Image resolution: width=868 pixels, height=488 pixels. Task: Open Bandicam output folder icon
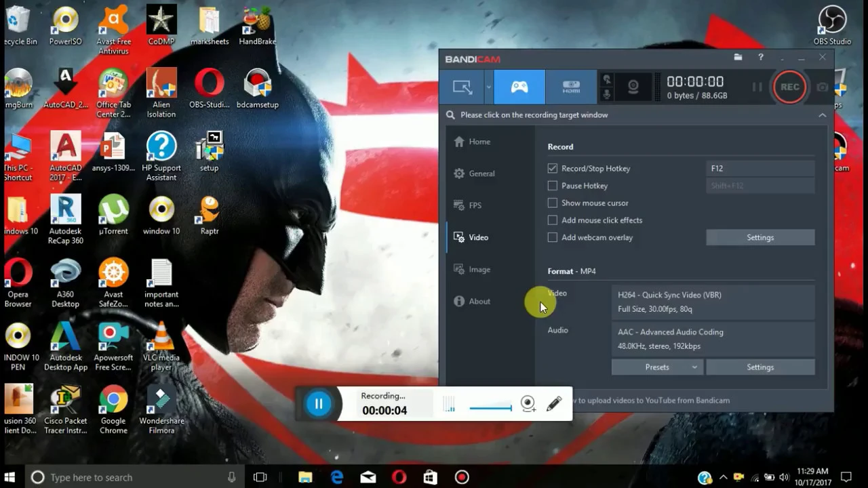pyautogui.click(x=738, y=58)
